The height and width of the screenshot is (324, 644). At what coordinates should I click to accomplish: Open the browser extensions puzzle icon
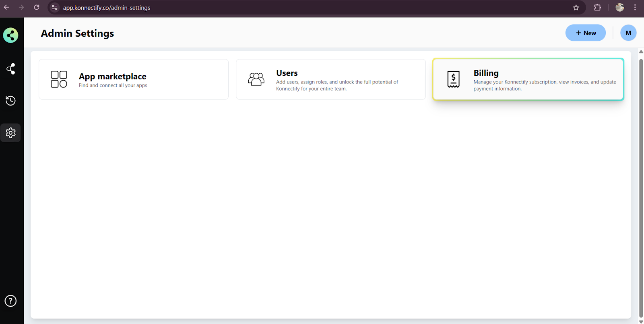tap(598, 7)
